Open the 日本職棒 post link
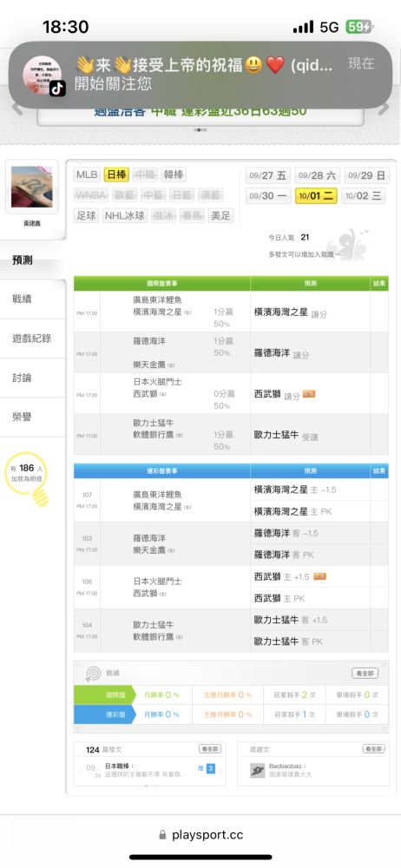This screenshot has width=401, height=868. (x=120, y=766)
